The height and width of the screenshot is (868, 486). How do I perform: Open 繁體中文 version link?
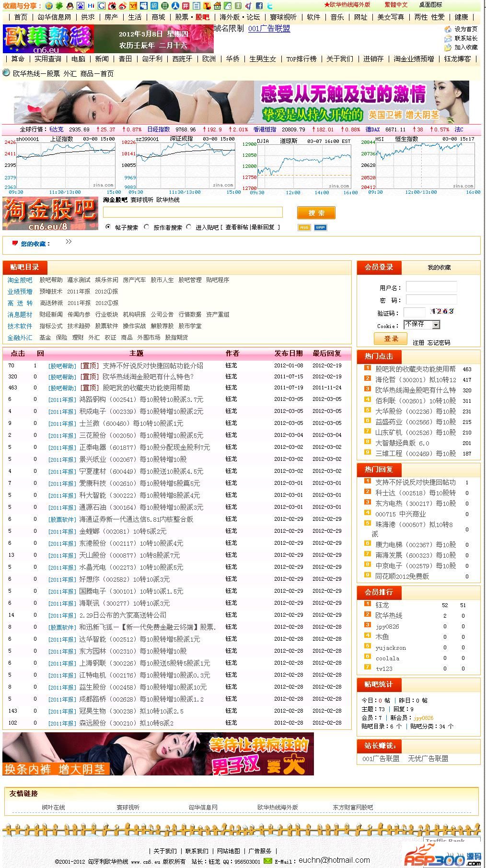tap(396, 5)
